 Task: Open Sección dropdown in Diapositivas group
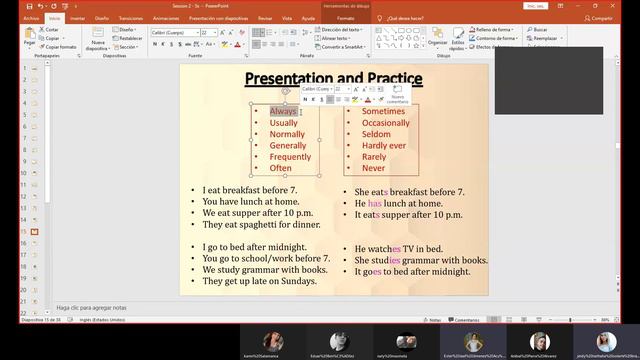point(126,47)
